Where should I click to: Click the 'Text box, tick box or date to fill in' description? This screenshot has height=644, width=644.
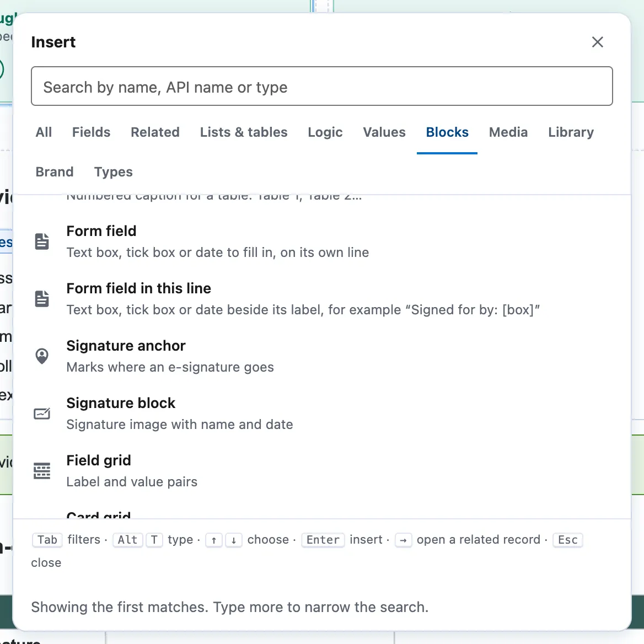(218, 253)
